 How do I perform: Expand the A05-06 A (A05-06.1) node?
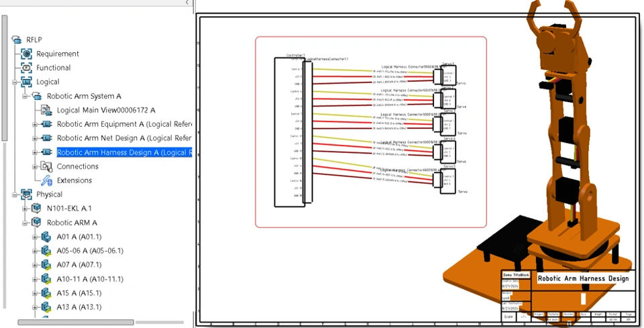(34, 251)
